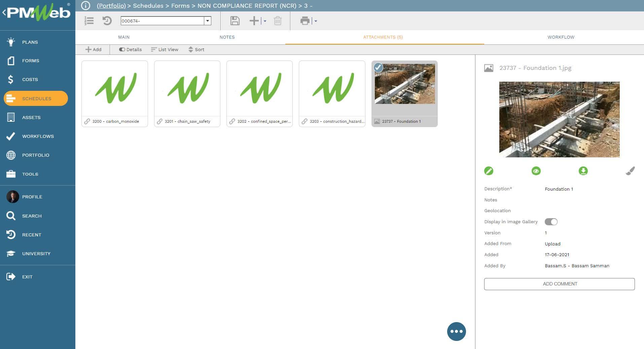Click the Search magnifier icon in sidebar
This screenshot has height=349, width=644.
click(11, 216)
